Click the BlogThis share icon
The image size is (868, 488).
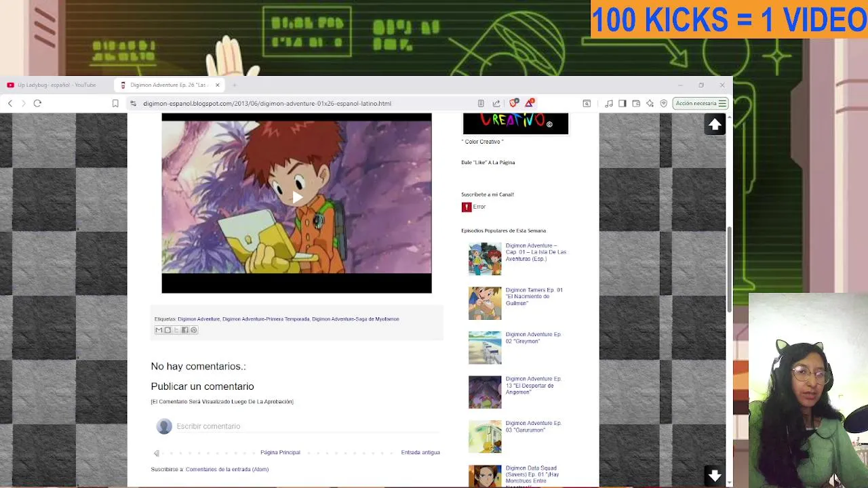(x=167, y=330)
